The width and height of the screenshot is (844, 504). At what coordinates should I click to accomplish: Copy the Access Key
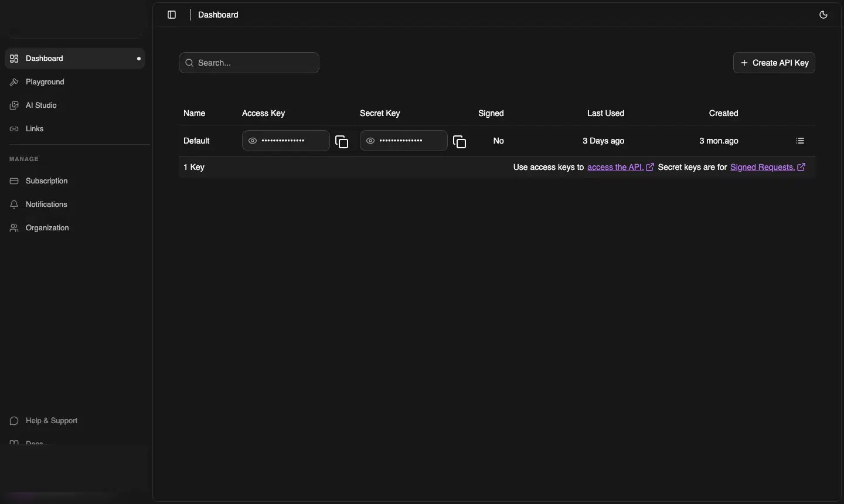pos(342,141)
